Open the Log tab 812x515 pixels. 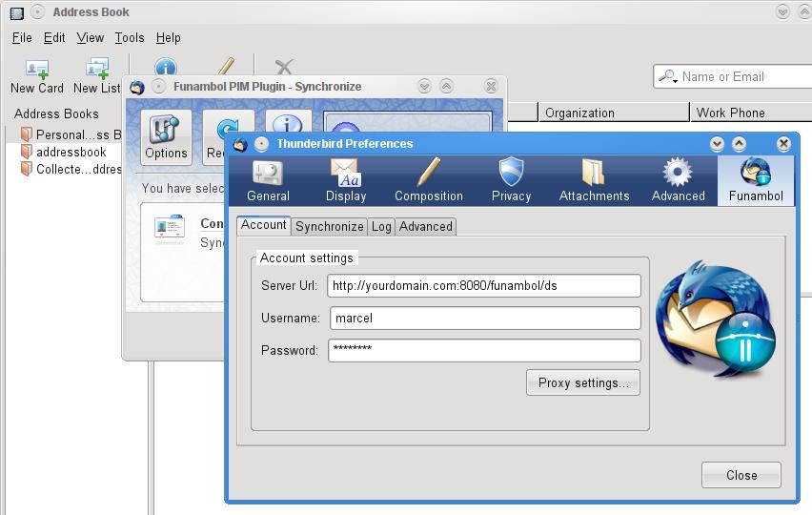point(381,226)
